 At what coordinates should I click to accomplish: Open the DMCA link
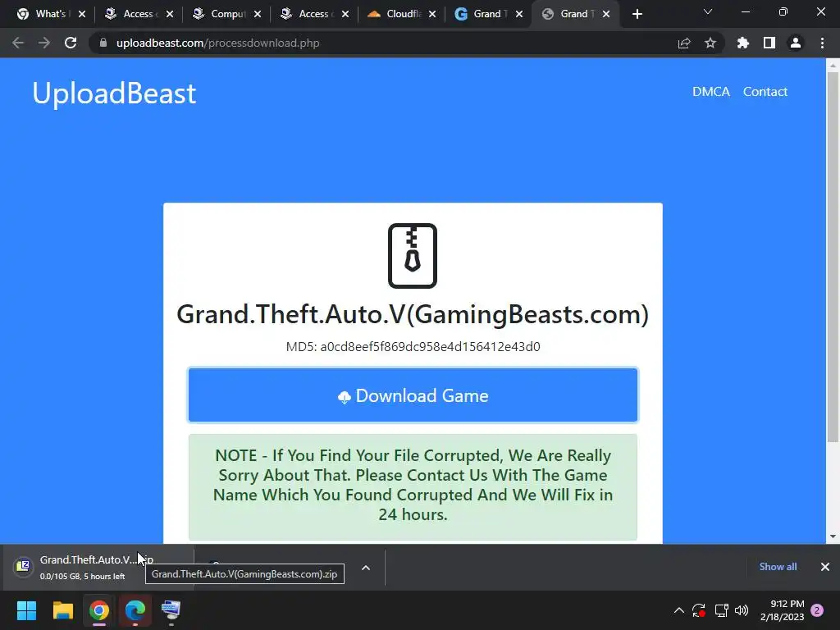pyautogui.click(x=711, y=92)
